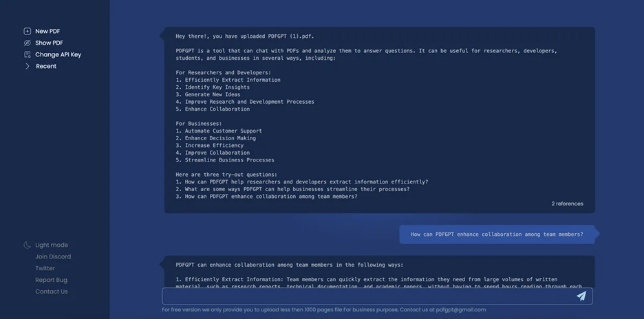Viewport: 644px width, 319px height.
Task: Click try-out question about enhancing collaboration
Action: coord(266,197)
